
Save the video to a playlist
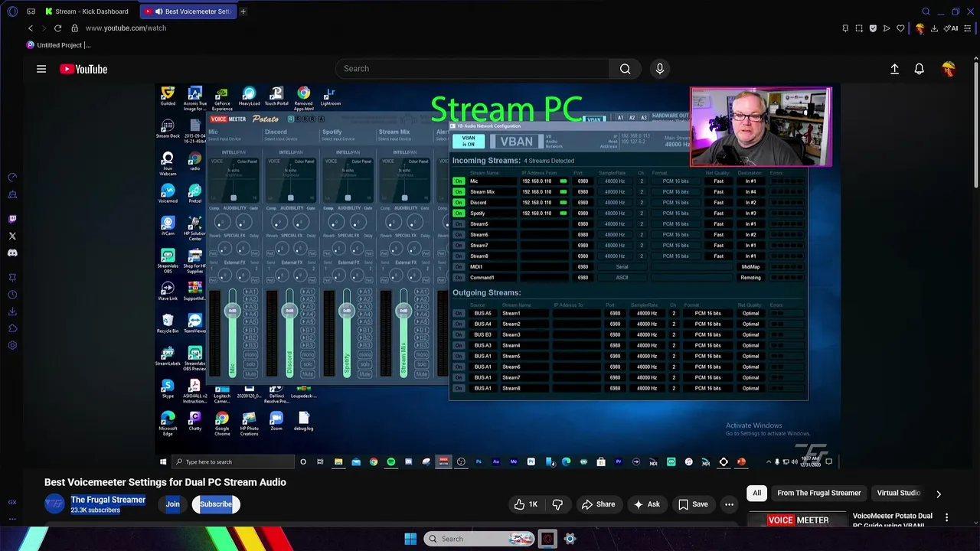(x=693, y=504)
